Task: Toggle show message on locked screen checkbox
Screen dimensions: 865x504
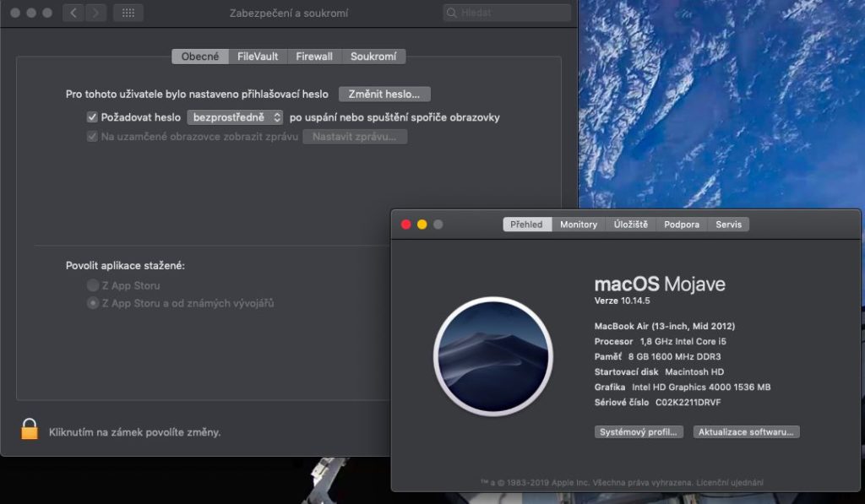Action: pos(92,136)
